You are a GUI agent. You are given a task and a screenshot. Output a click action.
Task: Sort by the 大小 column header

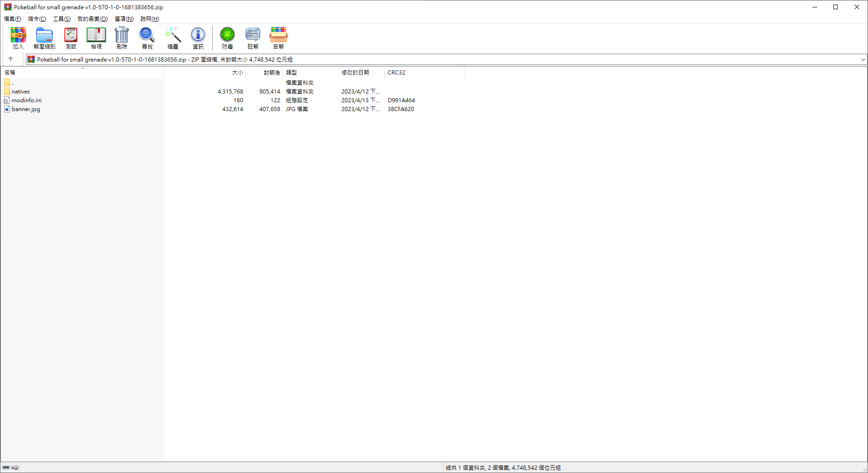[x=237, y=73]
